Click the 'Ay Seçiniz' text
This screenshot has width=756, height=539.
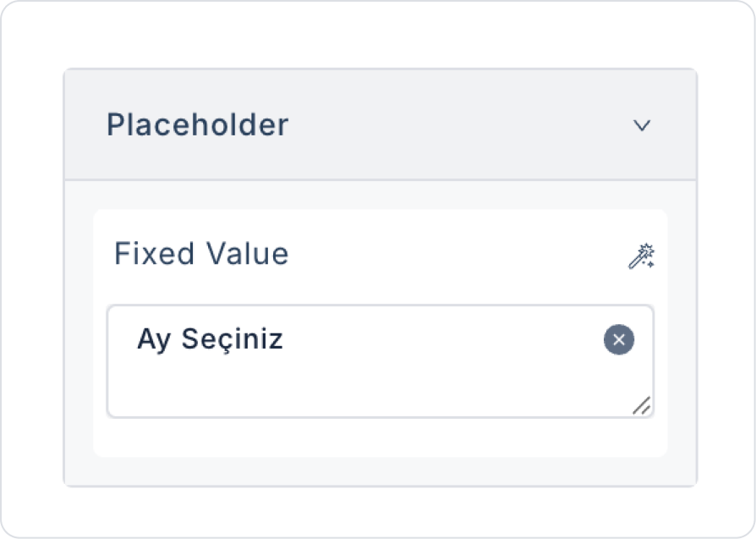tap(210, 340)
